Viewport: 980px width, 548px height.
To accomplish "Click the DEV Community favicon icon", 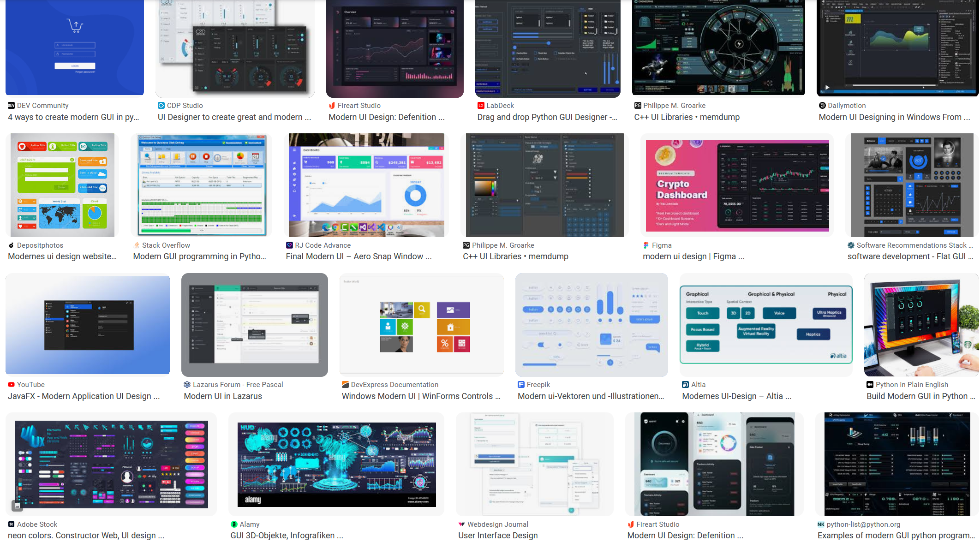I will point(11,106).
